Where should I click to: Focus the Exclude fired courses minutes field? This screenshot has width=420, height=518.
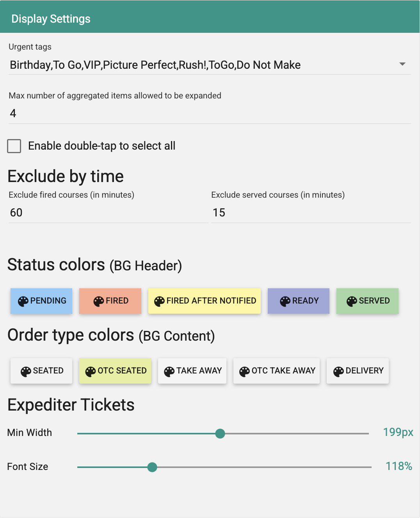coord(108,213)
